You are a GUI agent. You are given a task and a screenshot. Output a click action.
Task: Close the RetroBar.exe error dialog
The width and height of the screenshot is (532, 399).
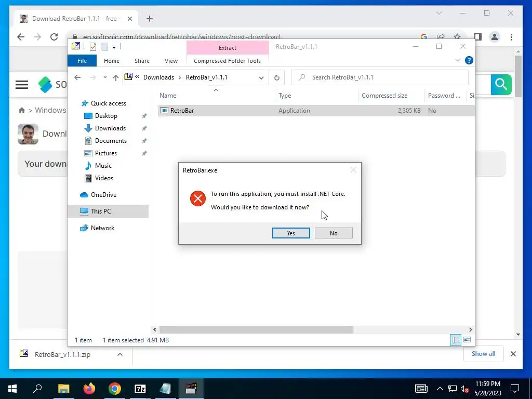pyautogui.click(x=353, y=170)
